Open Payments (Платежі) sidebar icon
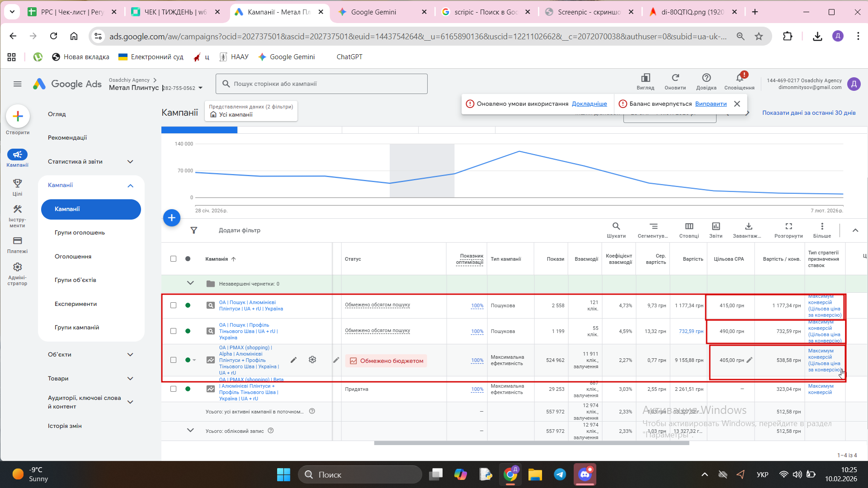 [17, 241]
